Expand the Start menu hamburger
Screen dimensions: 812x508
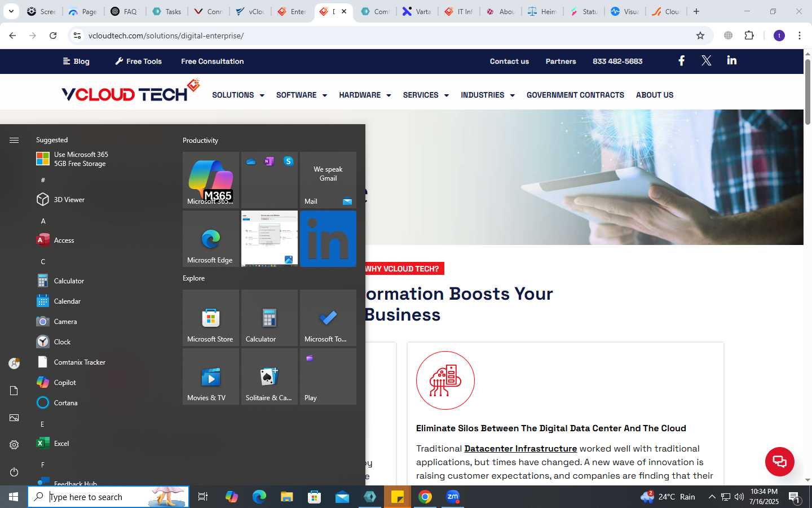[14, 140]
